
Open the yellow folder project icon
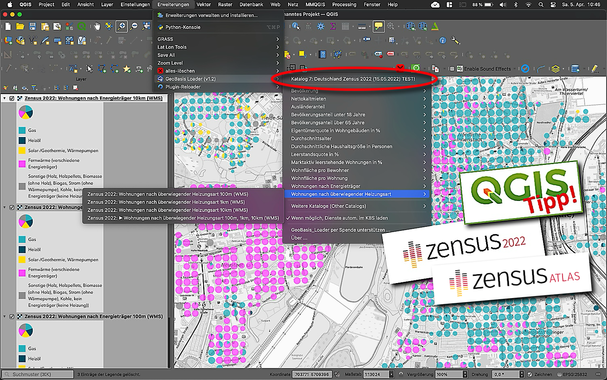[20, 26]
